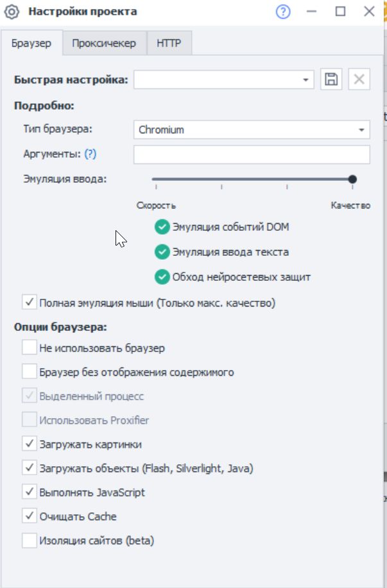
Task: Expand Тип браузера Chromium dropdown
Action: pyautogui.click(x=362, y=130)
